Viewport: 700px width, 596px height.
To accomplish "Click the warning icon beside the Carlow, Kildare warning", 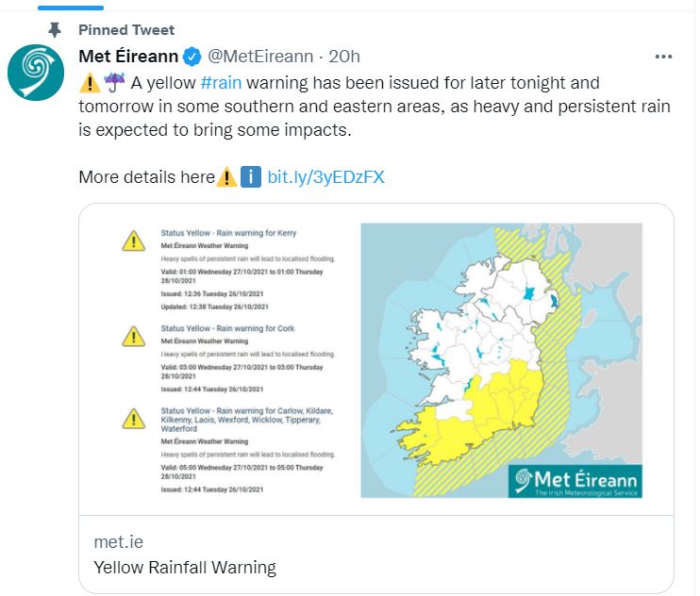I will (x=133, y=418).
